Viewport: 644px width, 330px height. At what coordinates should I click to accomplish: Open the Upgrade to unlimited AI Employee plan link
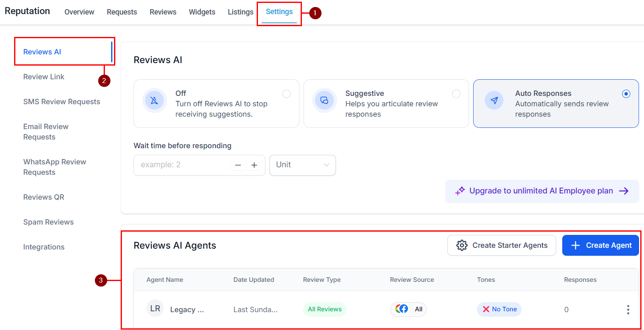click(x=541, y=191)
